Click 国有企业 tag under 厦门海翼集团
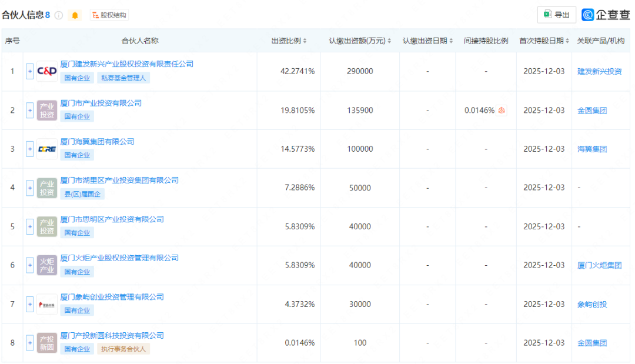Screen dimensions: 635x364 coord(77,155)
